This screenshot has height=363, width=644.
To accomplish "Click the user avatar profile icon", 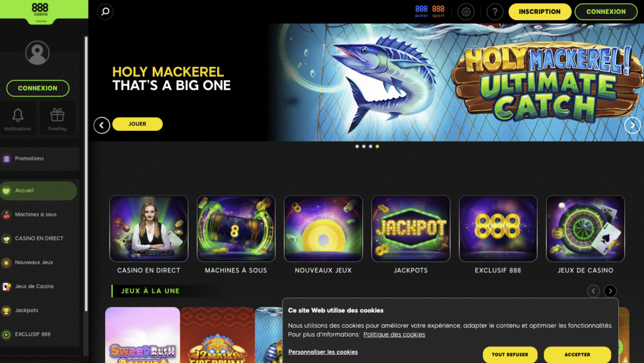I will (x=37, y=53).
